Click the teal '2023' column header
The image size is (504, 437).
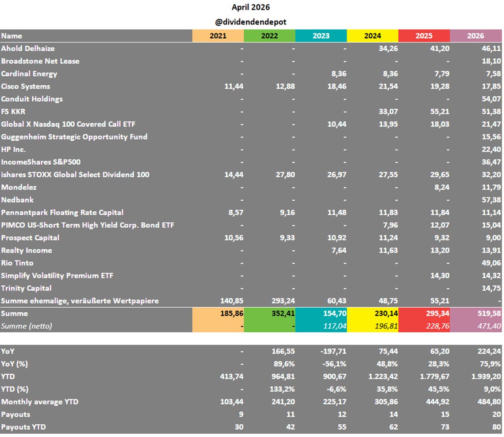pos(321,36)
